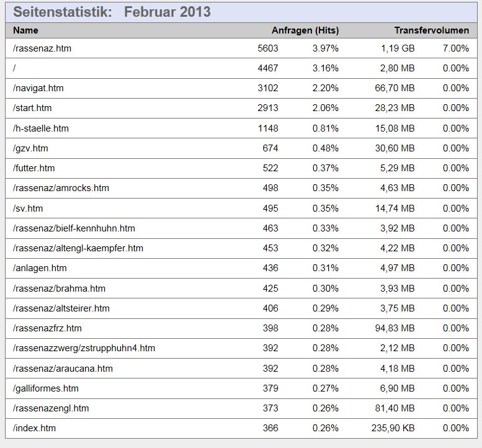The image size is (482, 448).
Task: Select the 4,97 MB transfer value
Action: click(398, 268)
